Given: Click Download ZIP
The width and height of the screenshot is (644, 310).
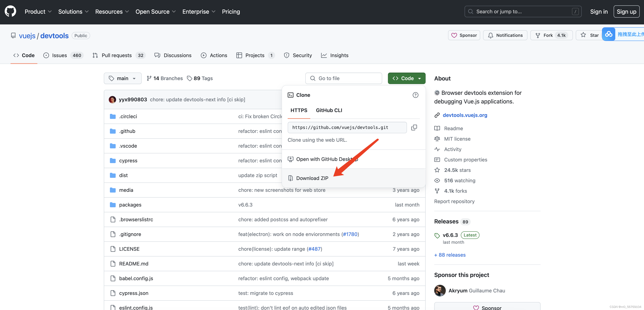Looking at the screenshot, I should tap(312, 178).
